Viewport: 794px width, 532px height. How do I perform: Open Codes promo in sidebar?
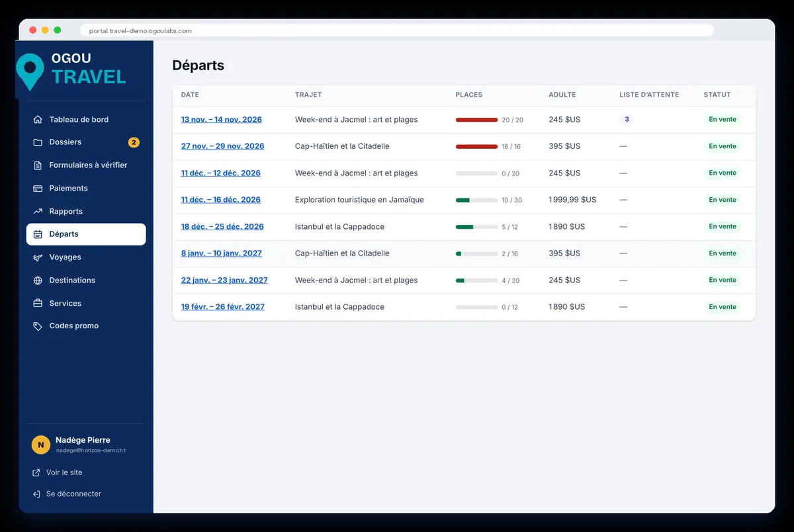click(x=86, y=326)
